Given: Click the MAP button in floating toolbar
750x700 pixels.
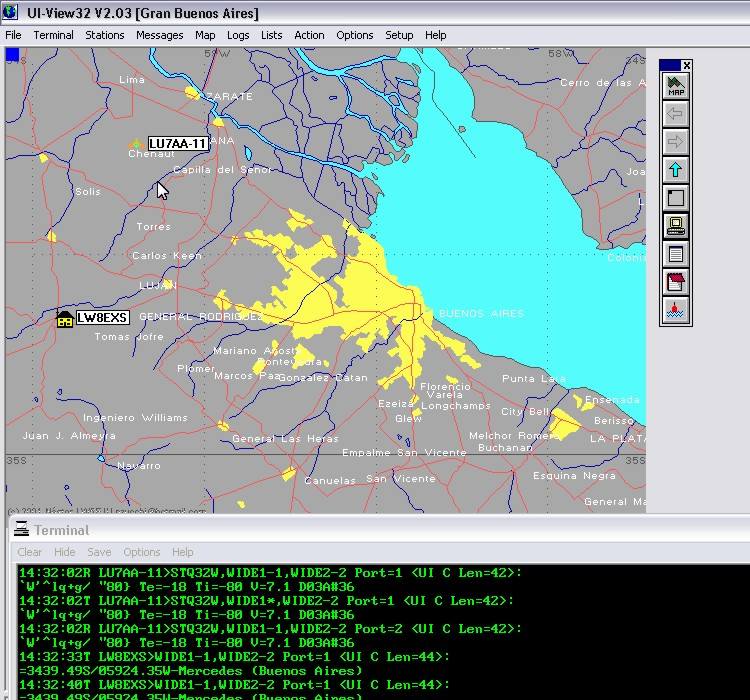Looking at the screenshot, I should coord(676,86).
